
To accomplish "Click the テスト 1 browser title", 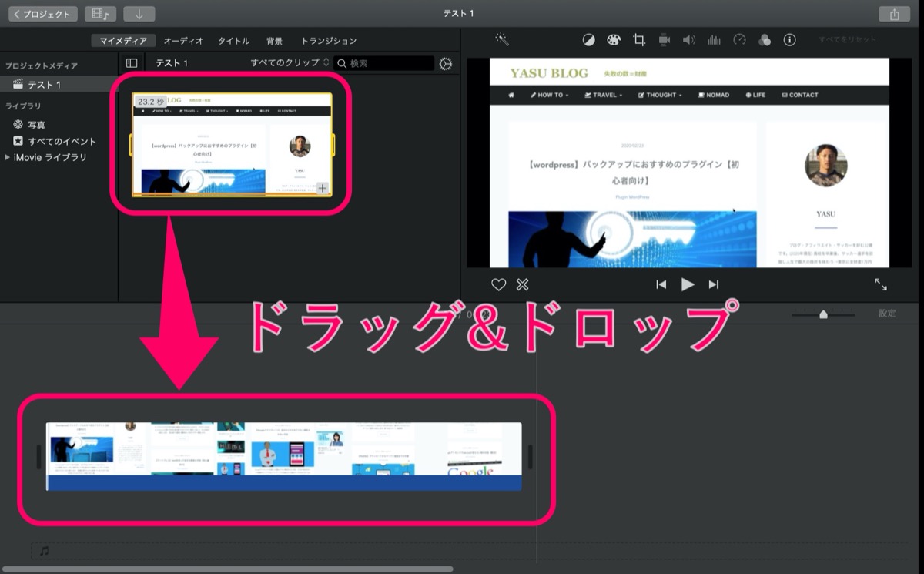I will pyautogui.click(x=172, y=63).
